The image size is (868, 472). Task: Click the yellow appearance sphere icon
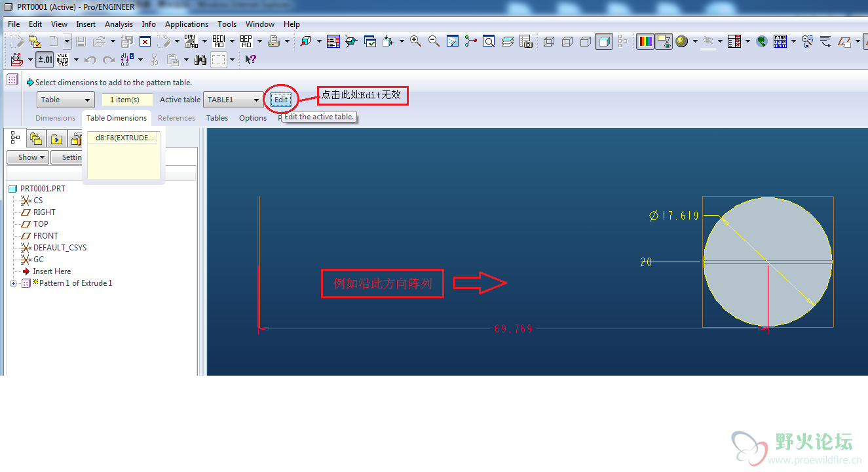tap(682, 41)
